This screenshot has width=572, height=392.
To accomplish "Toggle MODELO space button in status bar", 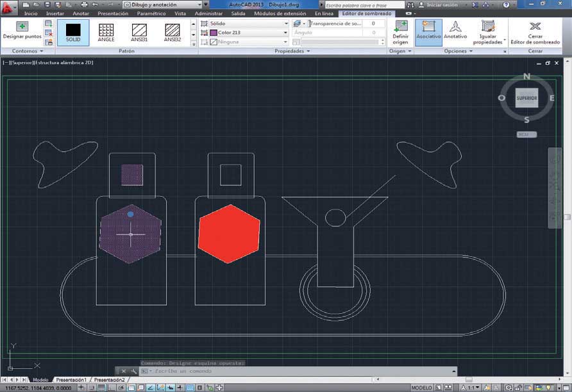I will [421, 388].
